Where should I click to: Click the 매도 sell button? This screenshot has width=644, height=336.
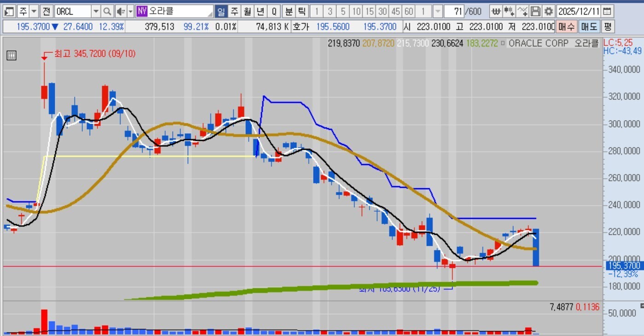point(589,27)
